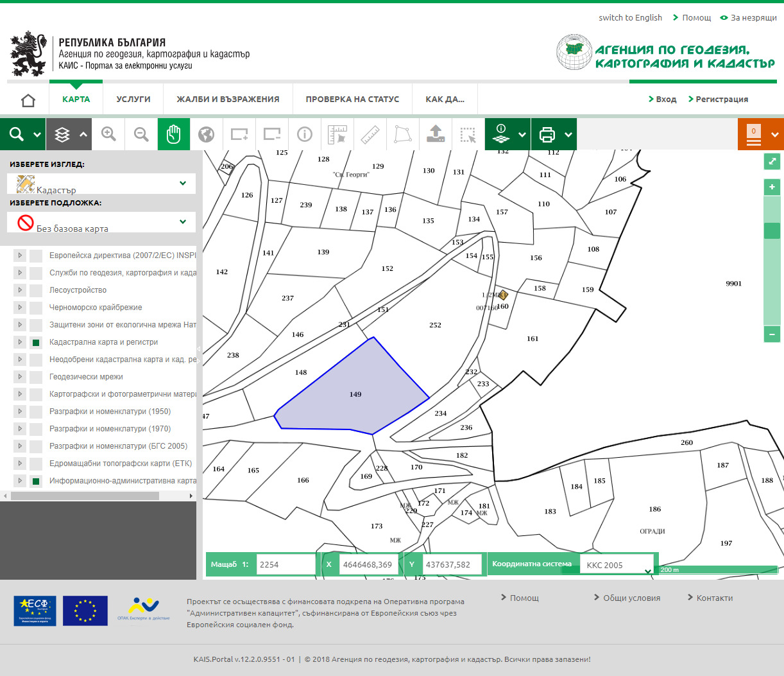Image resolution: width=784 pixels, height=676 pixels.
Task: Open the ПРОВЕРКА НА СТАТУС tab
Action: (x=352, y=100)
